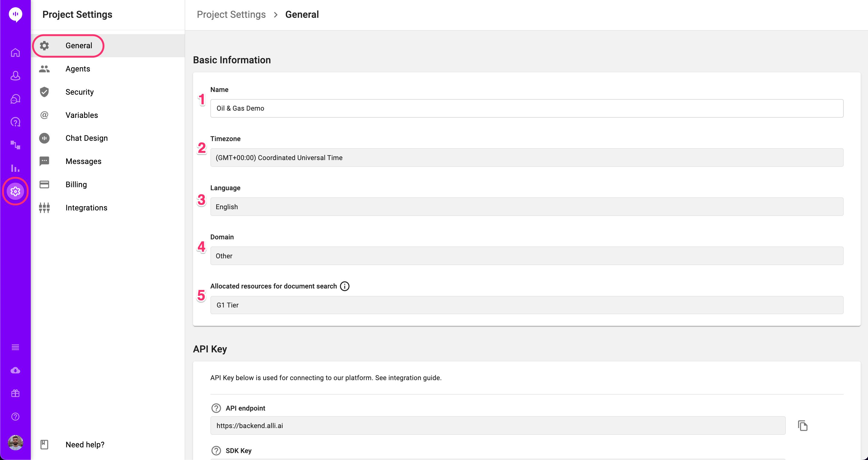Screen dimensions: 868x460
Task: Open the Home icon in purple sidebar
Action: 15,52
